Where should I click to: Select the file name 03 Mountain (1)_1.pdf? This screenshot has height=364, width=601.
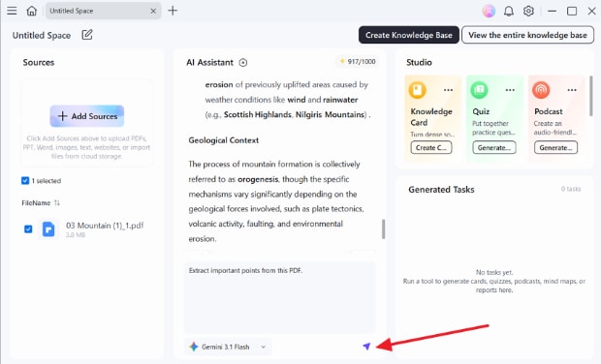(x=105, y=226)
